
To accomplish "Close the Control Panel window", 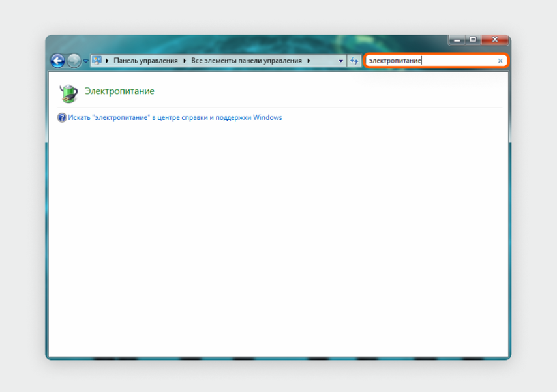I will pyautogui.click(x=495, y=40).
